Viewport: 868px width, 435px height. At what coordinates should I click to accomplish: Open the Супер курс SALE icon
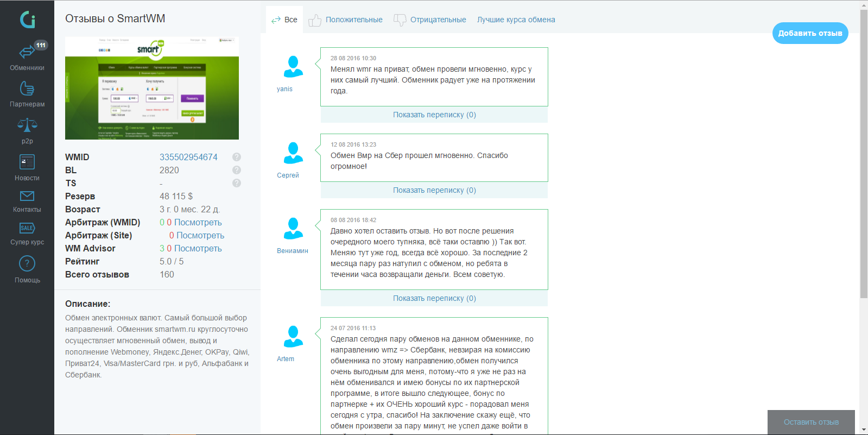[x=27, y=228]
